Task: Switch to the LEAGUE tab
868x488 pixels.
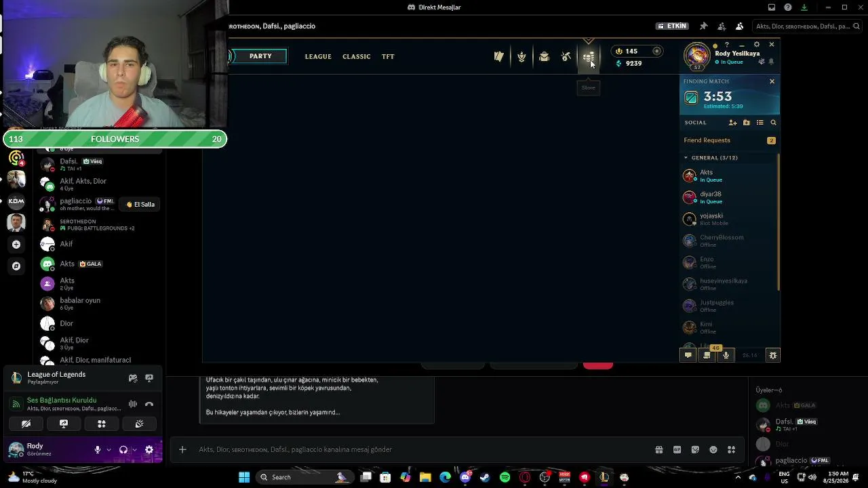Action: (318, 57)
